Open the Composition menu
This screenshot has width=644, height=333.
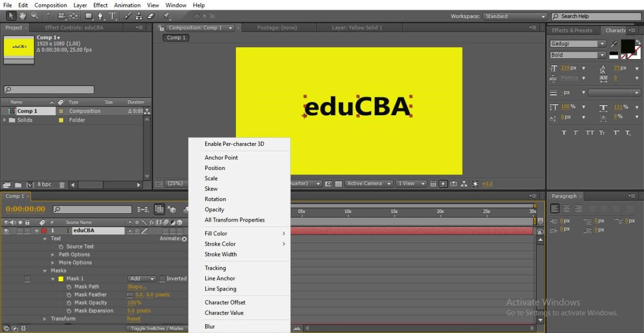pos(50,5)
